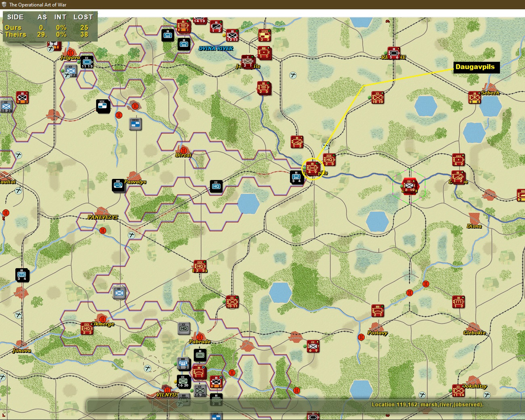Select the black XXX corps unit
525x420 pixels.
click(103, 106)
